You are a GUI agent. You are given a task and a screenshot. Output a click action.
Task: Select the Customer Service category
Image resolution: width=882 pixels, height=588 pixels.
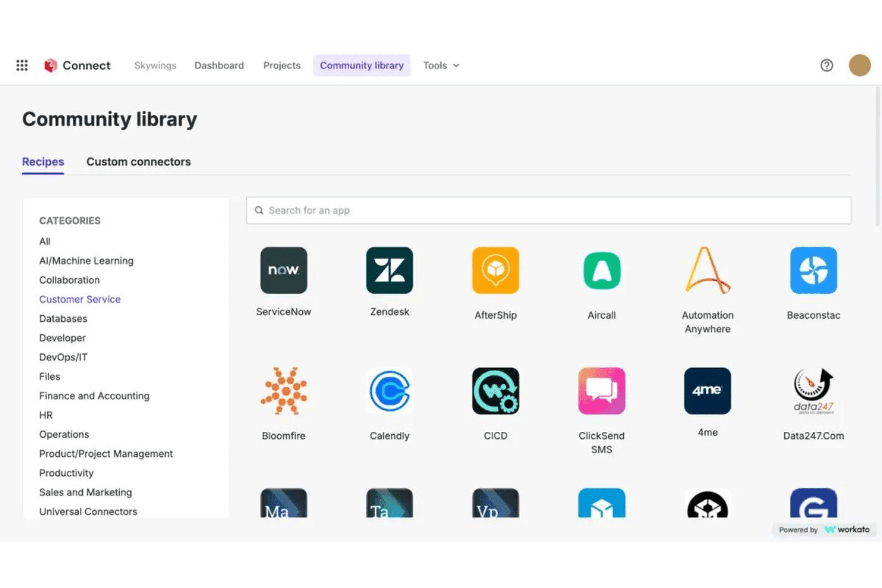click(80, 299)
